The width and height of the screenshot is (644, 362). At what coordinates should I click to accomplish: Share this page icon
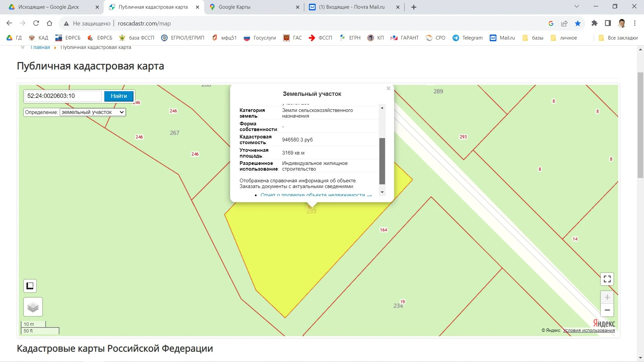point(564,23)
